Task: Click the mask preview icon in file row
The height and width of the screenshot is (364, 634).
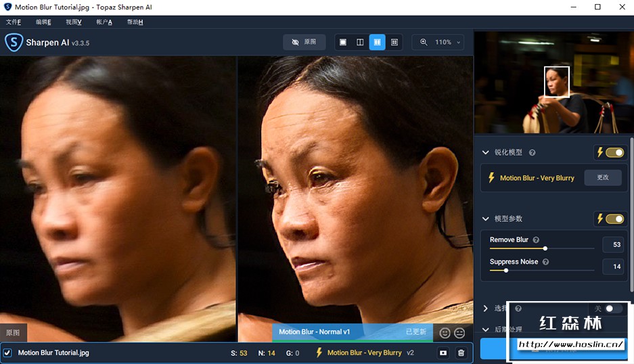Action: tap(443, 352)
